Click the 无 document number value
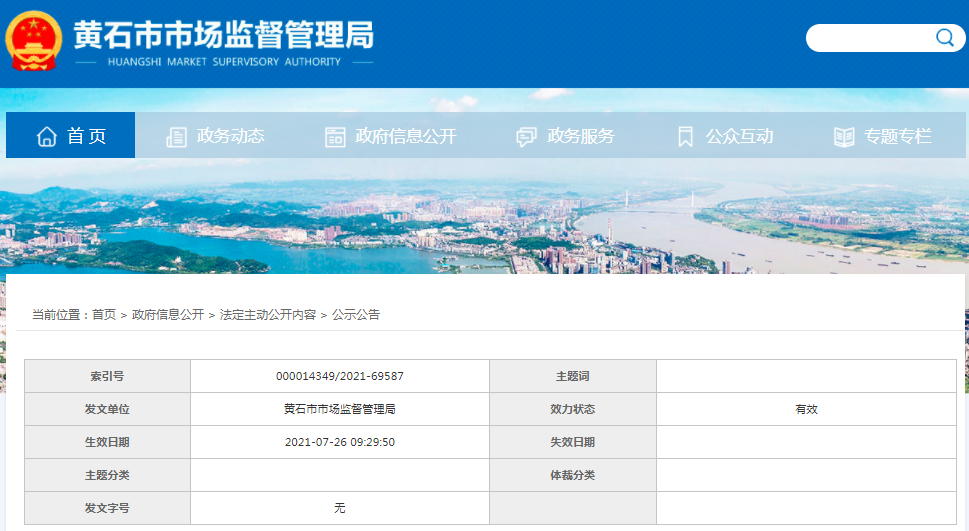Viewport: 969px width, 531px height. pos(340,508)
